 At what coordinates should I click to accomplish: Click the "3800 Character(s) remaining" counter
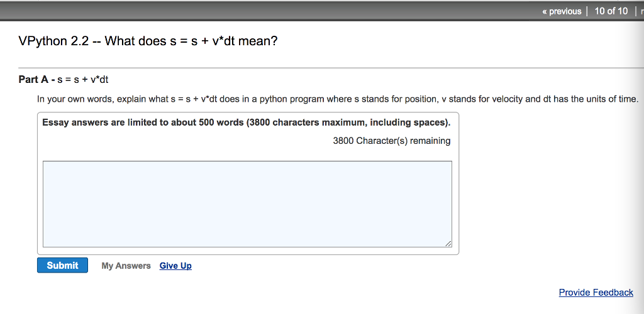coord(391,141)
